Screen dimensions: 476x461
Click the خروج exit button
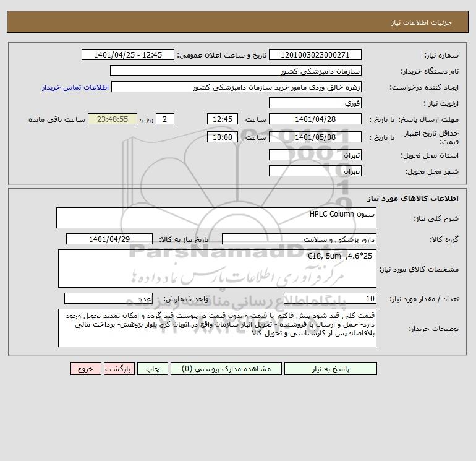[85, 368]
